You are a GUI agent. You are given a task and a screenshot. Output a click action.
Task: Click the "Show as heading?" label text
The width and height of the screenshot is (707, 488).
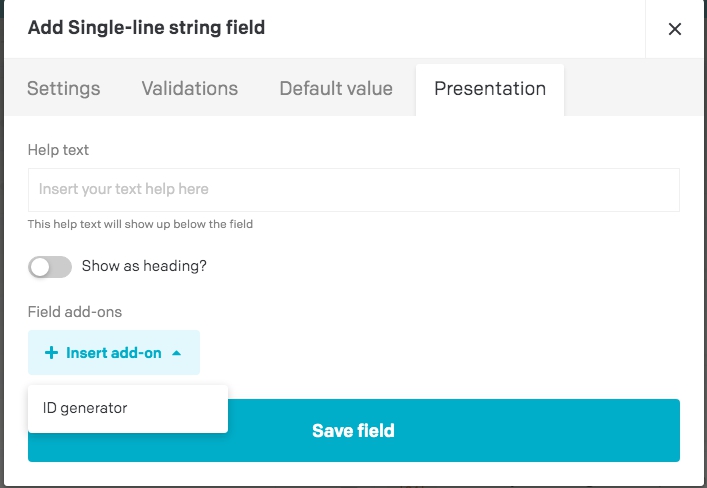pos(144,267)
